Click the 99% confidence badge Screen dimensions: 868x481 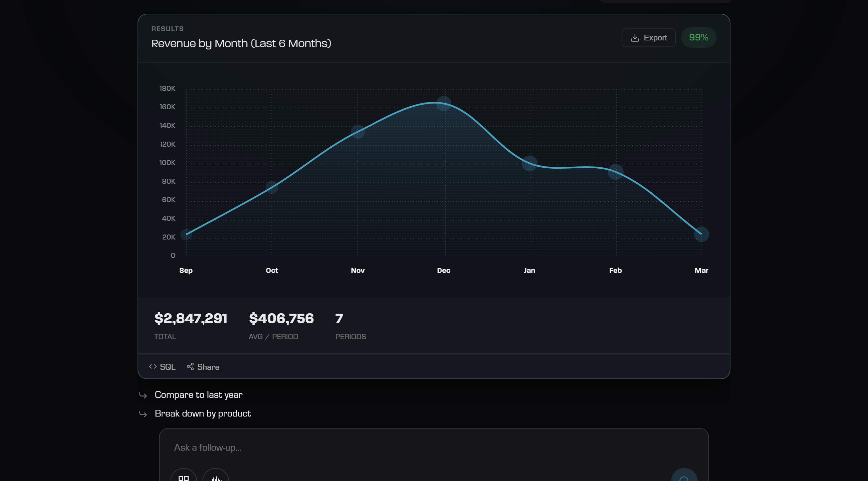click(698, 37)
